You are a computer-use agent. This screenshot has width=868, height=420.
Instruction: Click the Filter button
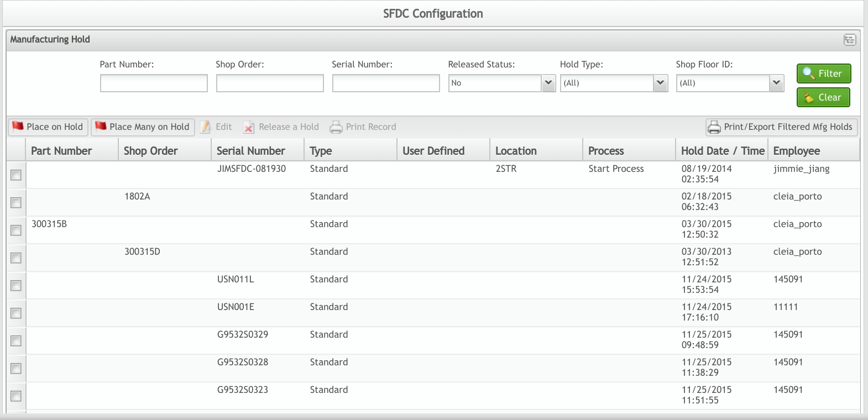[x=823, y=73]
